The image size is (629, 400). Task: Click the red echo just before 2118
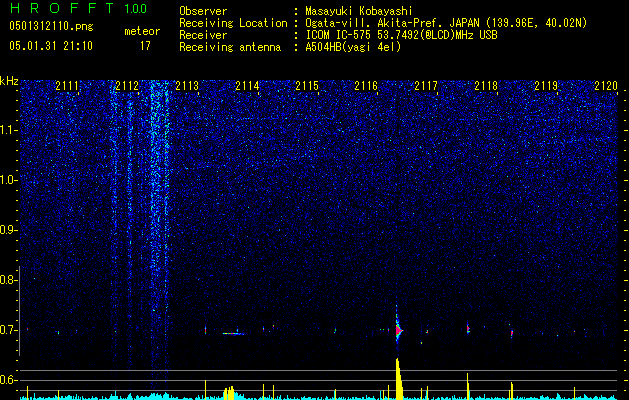point(468,329)
